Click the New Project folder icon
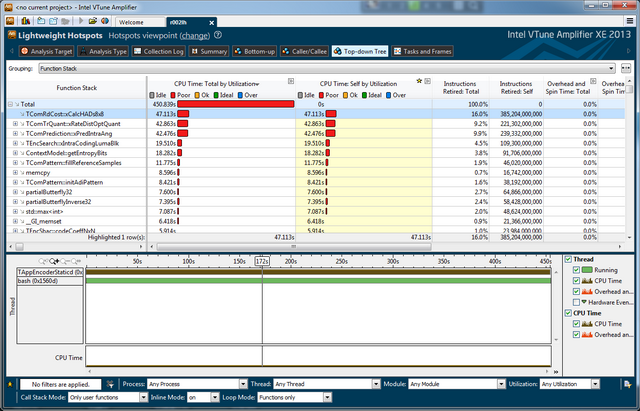The image size is (640, 411). click(x=41, y=21)
